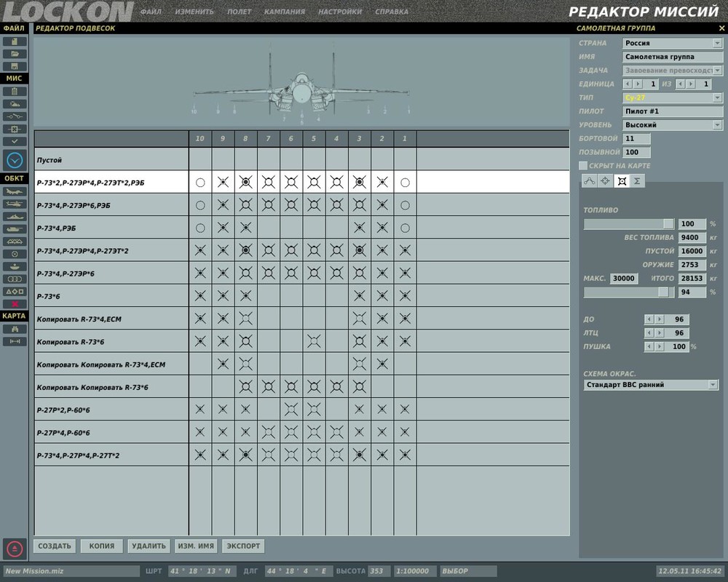Select the bridge static object icon
This screenshot has width=728, height=582.
click(x=15, y=242)
